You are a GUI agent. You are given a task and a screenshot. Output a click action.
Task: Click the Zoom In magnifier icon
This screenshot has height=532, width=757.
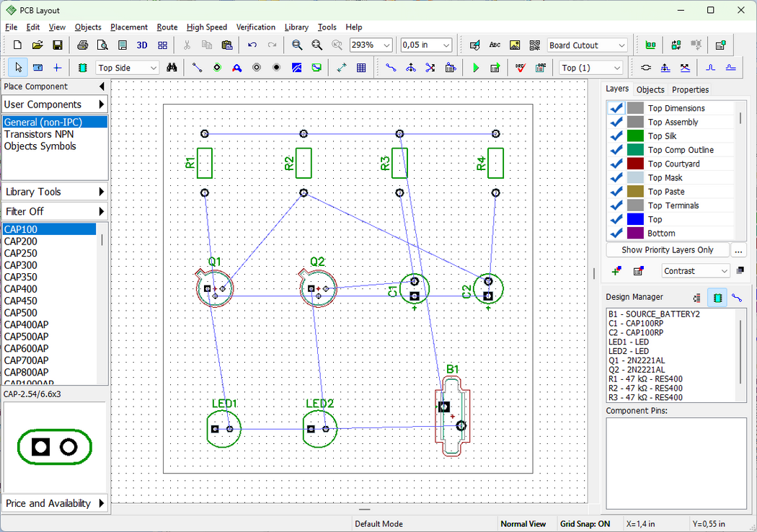click(297, 45)
